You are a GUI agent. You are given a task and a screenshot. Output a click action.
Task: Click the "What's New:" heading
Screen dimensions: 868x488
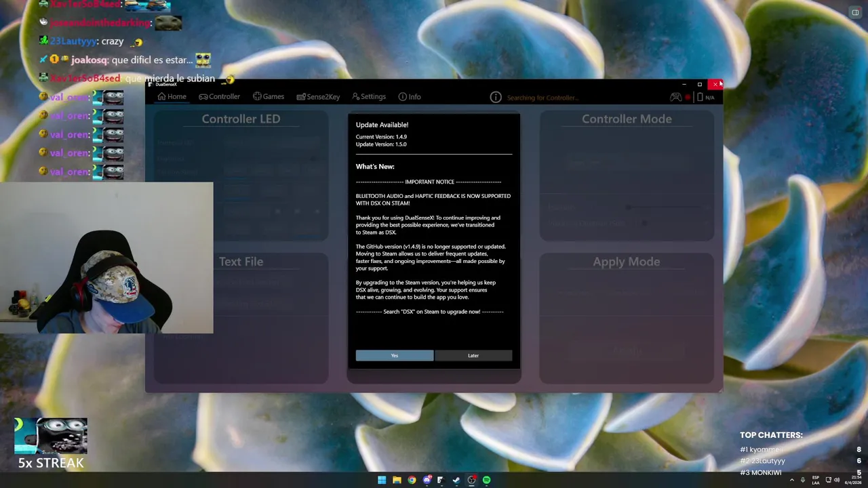[x=375, y=167]
